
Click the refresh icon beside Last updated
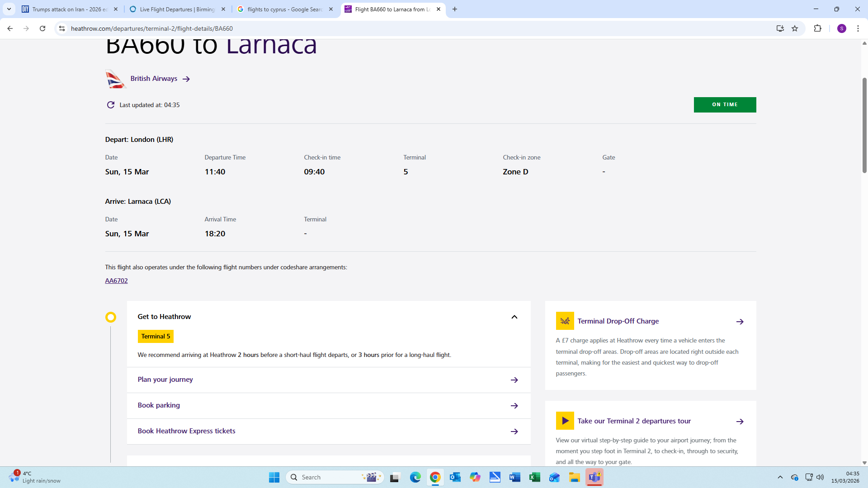coord(110,105)
